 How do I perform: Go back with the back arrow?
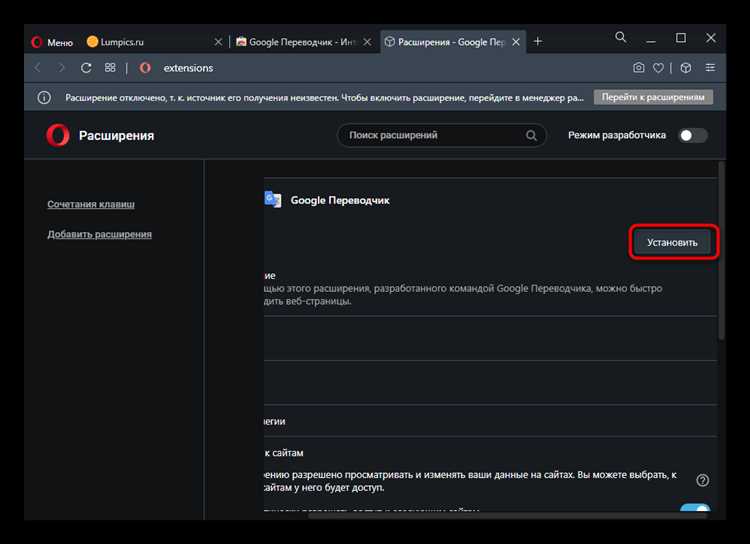coord(38,68)
